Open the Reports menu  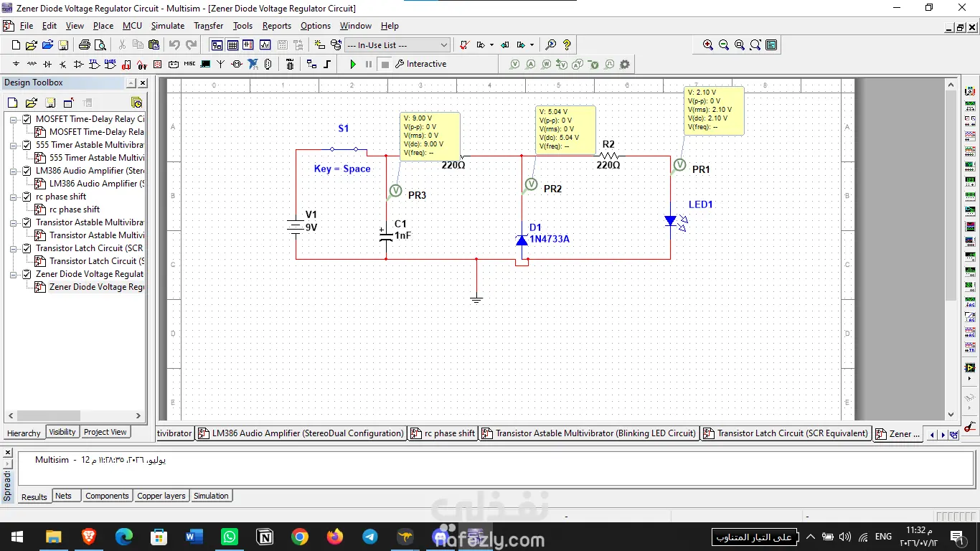click(x=276, y=26)
